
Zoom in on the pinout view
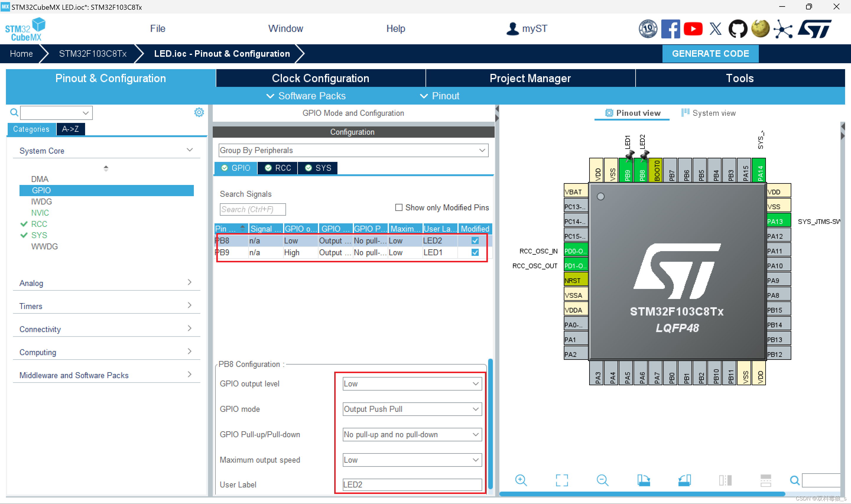521,480
